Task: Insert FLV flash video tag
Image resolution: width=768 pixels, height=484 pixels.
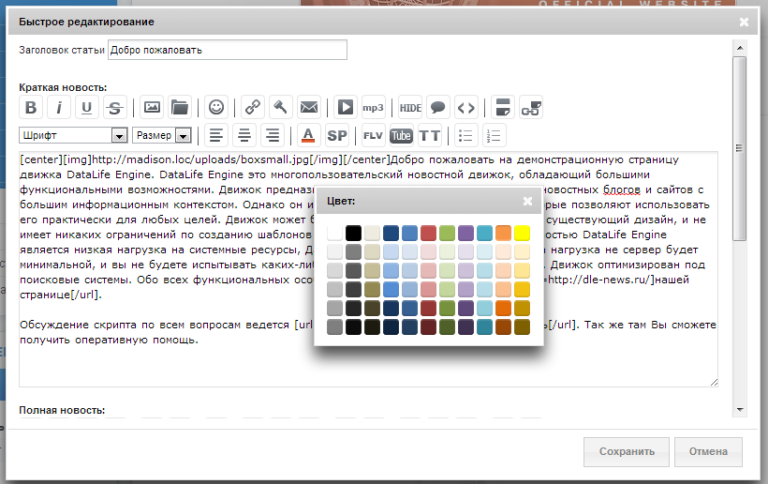Action: [373, 135]
